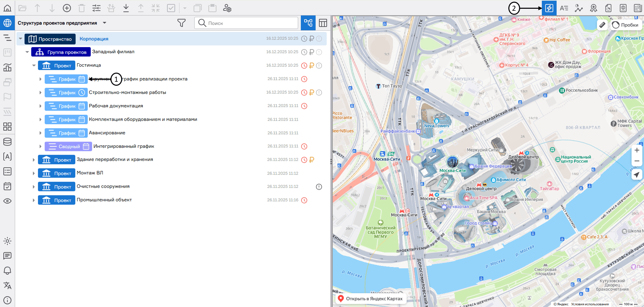Select Строительно-монтажные работы schedule row
Viewport: 644px width, 307px height.
point(127,92)
